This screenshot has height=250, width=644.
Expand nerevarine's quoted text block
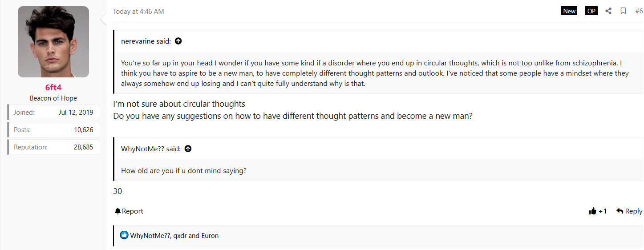point(374,73)
